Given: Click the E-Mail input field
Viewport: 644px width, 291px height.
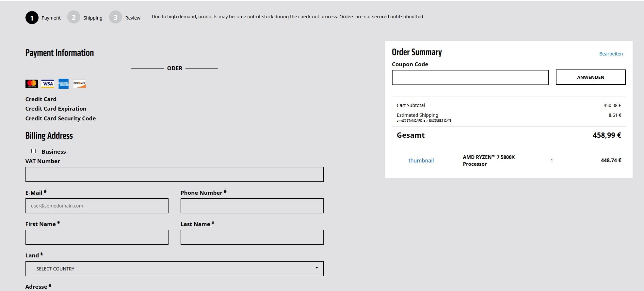Looking at the screenshot, I should pos(97,206).
